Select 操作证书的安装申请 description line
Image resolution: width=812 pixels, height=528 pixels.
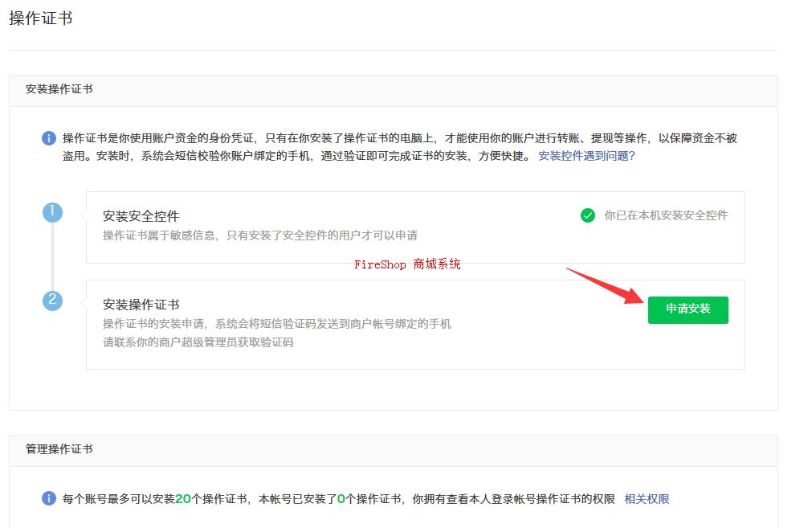276,324
